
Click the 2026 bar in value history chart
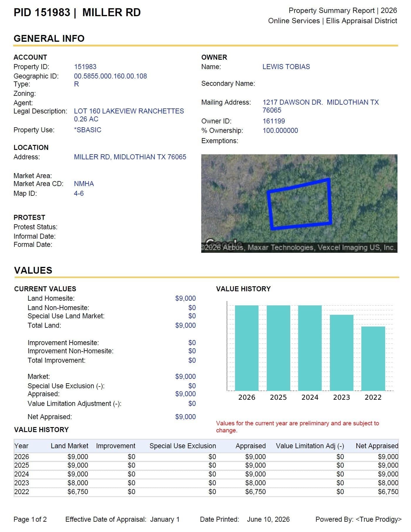pyautogui.click(x=247, y=348)
